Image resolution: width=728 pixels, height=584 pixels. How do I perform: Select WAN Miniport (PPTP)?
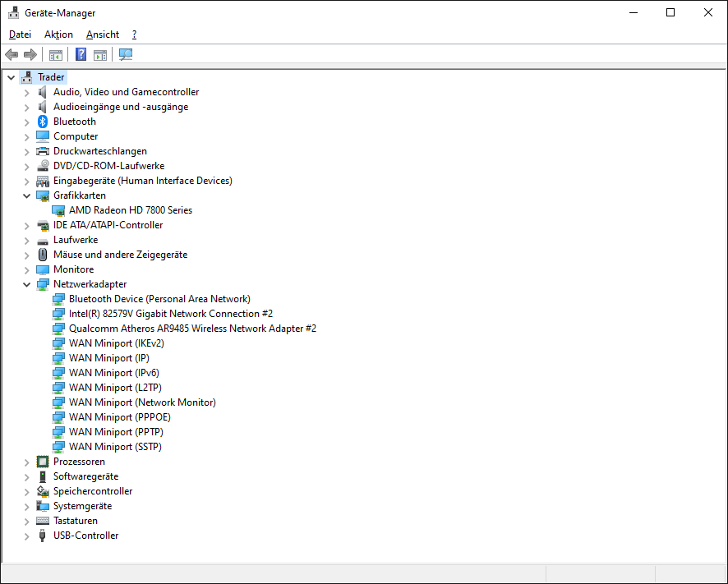pos(116,432)
